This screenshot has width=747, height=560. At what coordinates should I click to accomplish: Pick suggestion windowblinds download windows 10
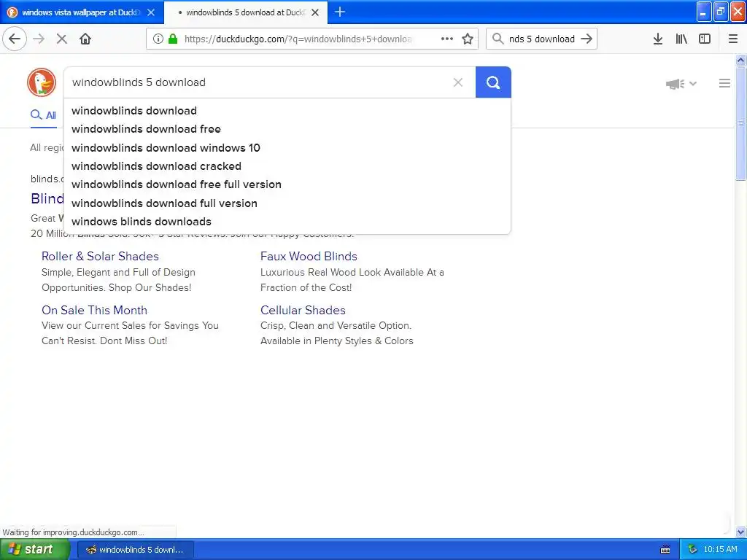[287, 147]
